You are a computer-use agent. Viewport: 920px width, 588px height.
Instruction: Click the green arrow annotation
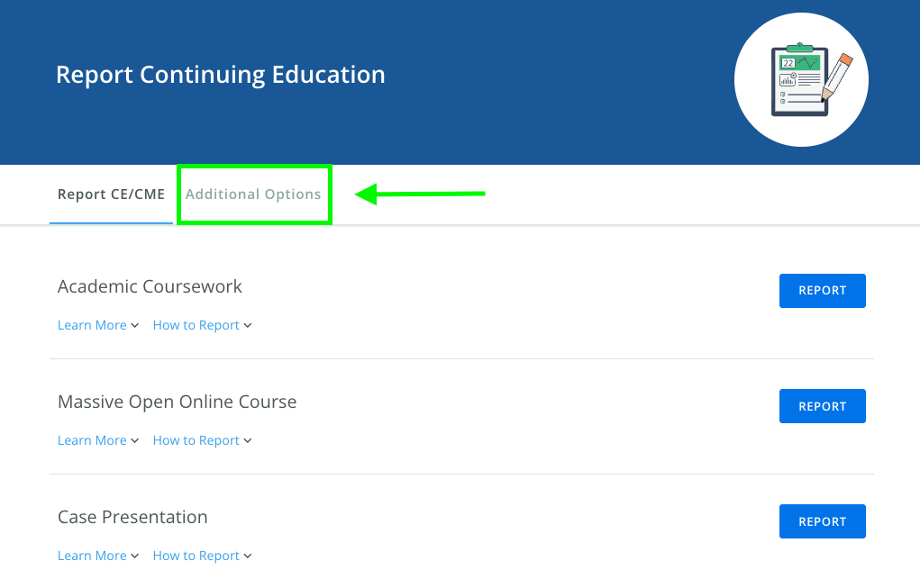421,194
